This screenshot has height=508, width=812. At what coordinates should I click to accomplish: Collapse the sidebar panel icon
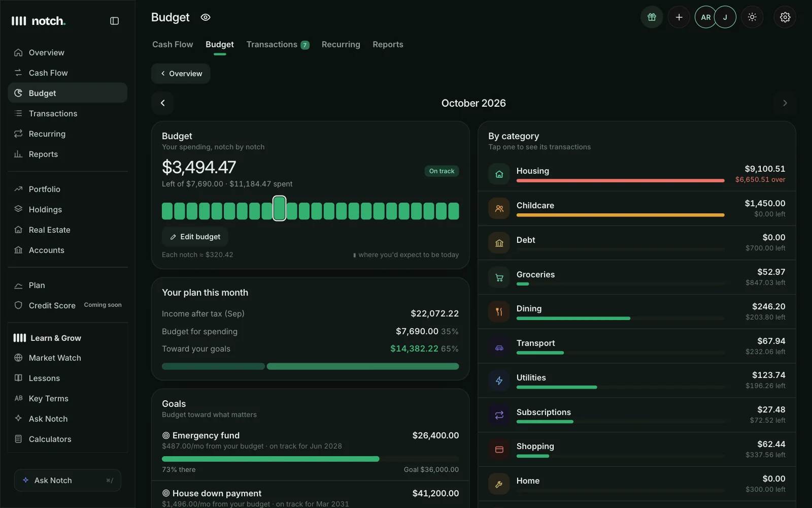(x=114, y=21)
